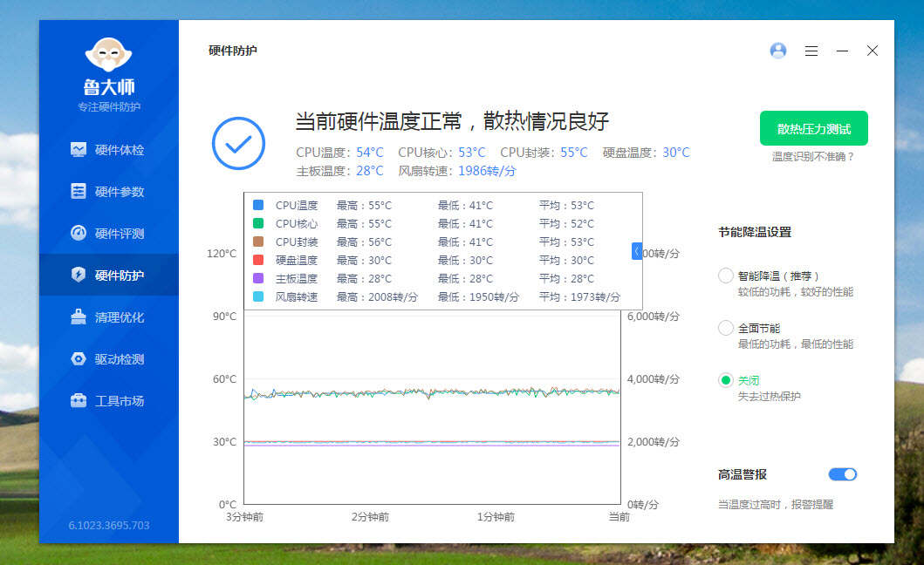
Task: Enable 智能降温（推荐）cooling mode
Action: (x=725, y=276)
